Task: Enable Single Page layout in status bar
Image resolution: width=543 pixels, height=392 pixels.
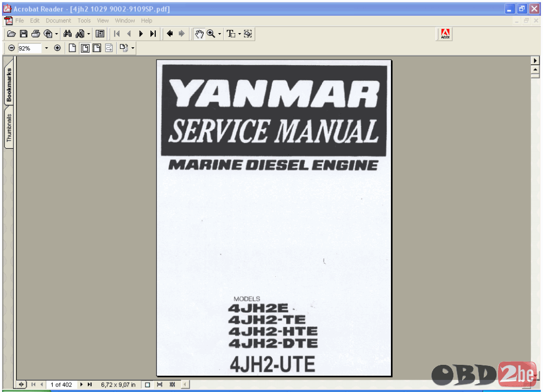Action: coord(148,384)
